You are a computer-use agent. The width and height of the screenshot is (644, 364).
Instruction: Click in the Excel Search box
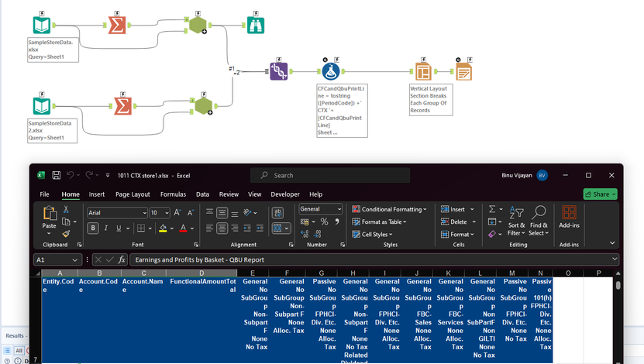[x=330, y=175]
